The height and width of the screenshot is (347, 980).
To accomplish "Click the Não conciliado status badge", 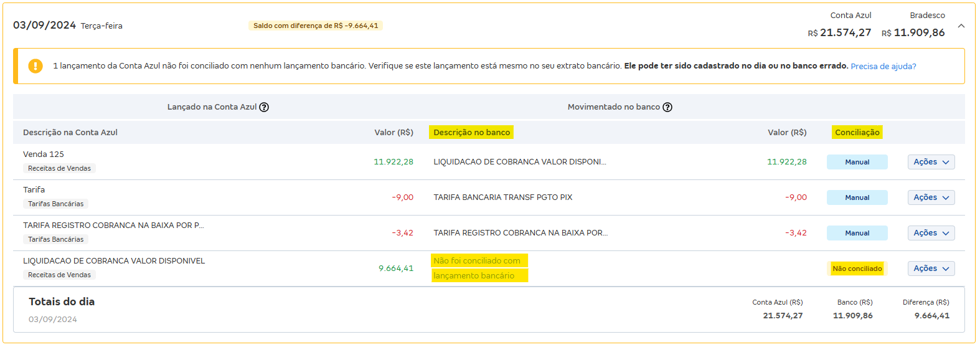I will click(857, 269).
